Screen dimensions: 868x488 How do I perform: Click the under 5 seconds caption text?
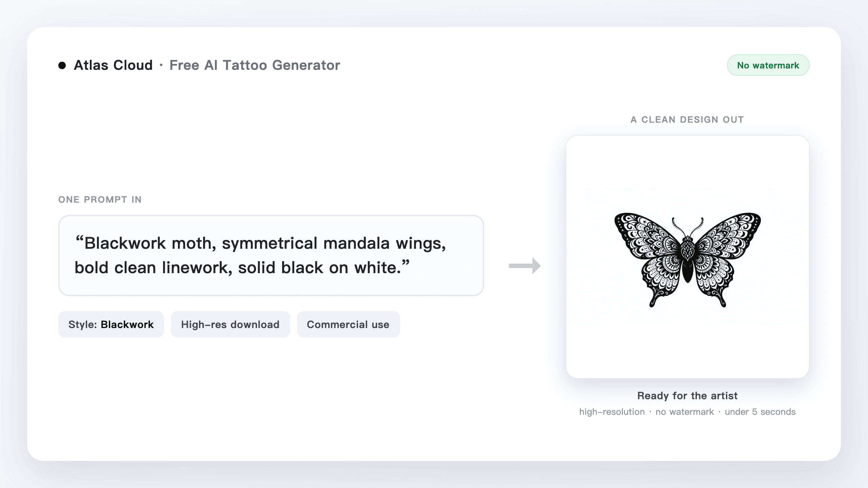(760, 412)
